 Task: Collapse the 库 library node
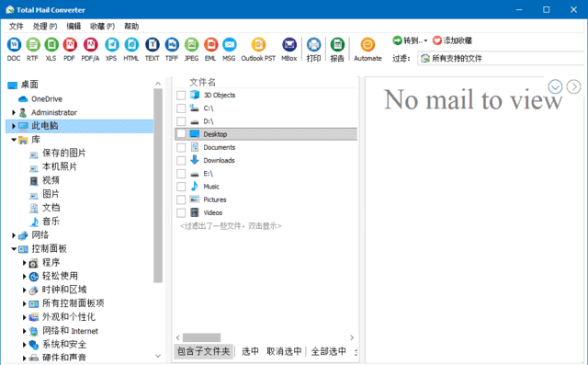pyautogui.click(x=14, y=140)
